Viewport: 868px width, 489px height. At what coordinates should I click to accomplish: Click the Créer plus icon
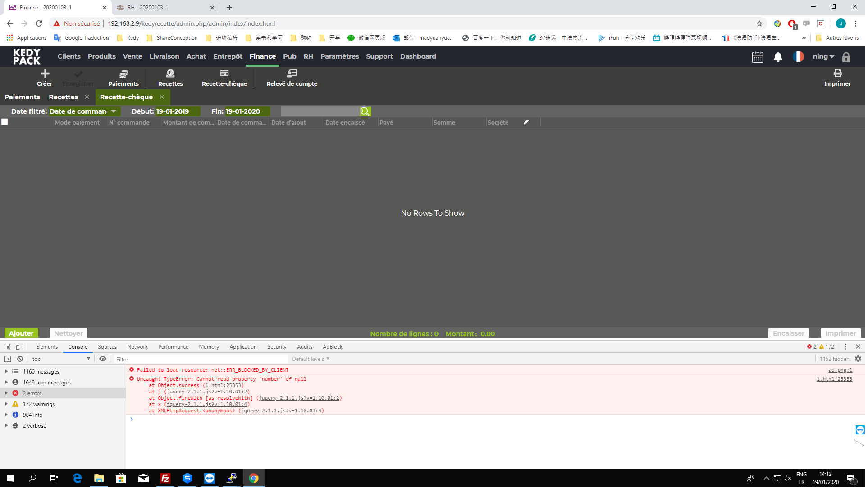pyautogui.click(x=45, y=74)
